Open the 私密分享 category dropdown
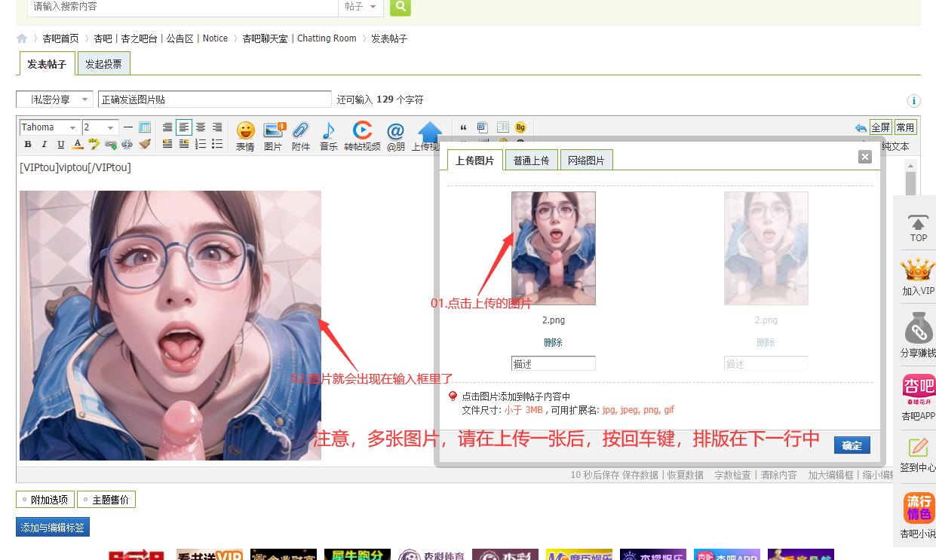936x560 pixels. 54,99
